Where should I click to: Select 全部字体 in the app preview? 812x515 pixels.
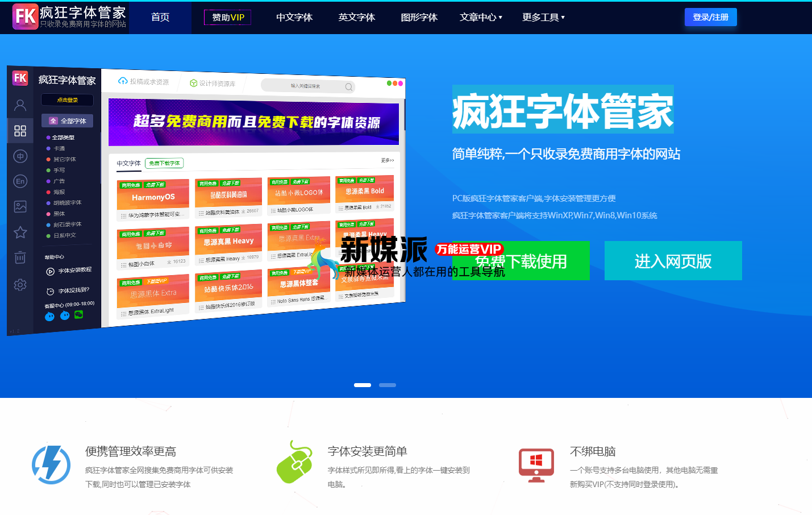coord(68,121)
